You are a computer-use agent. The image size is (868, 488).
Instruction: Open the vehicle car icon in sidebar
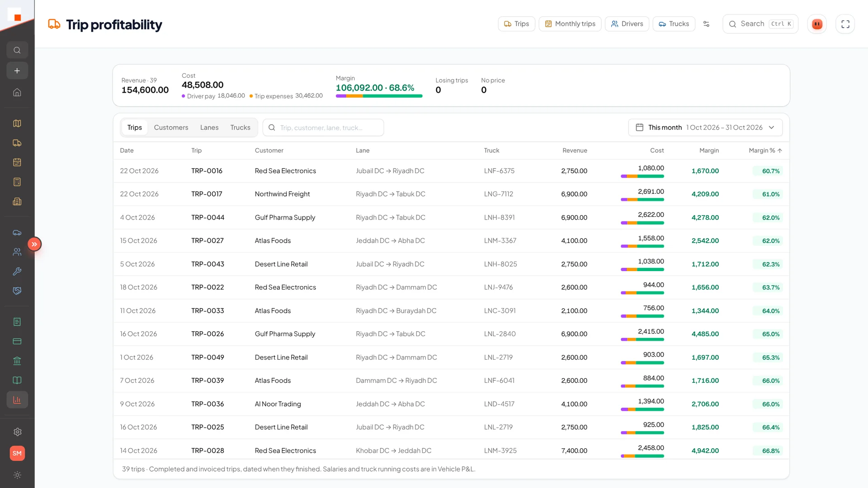[x=17, y=233]
